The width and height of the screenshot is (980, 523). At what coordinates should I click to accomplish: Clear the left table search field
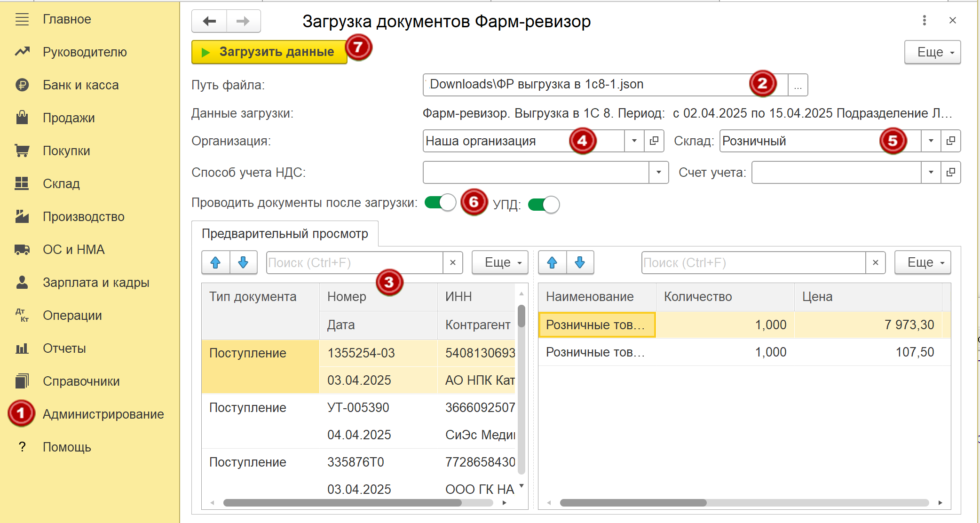[453, 262]
